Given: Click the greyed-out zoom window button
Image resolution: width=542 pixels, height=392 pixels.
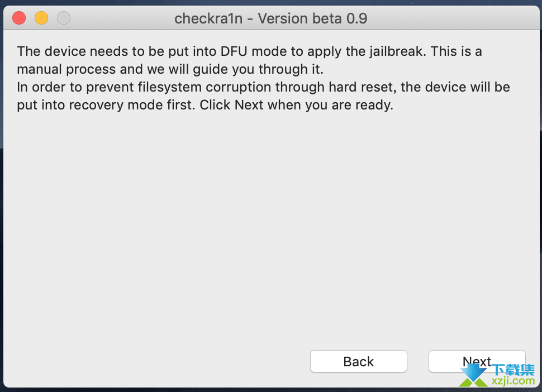Looking at the screenshot, I should coord(64,18).
